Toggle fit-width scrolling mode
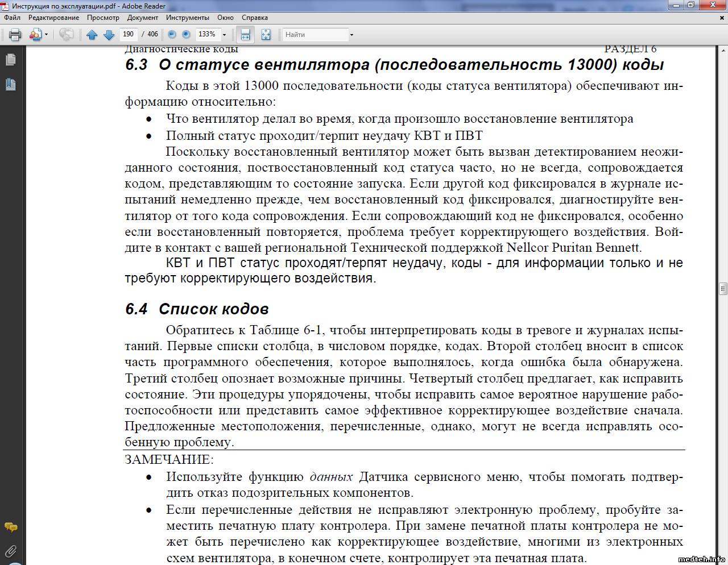 click(x=245, y=35)
